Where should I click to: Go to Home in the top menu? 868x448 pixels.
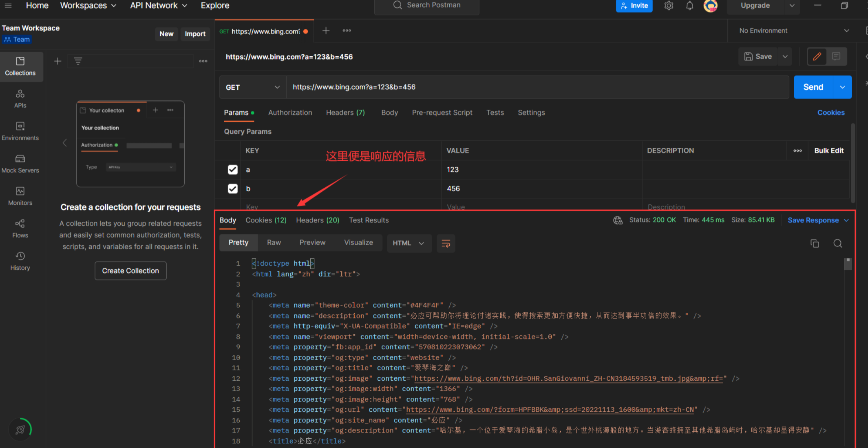tap(37, 5)
